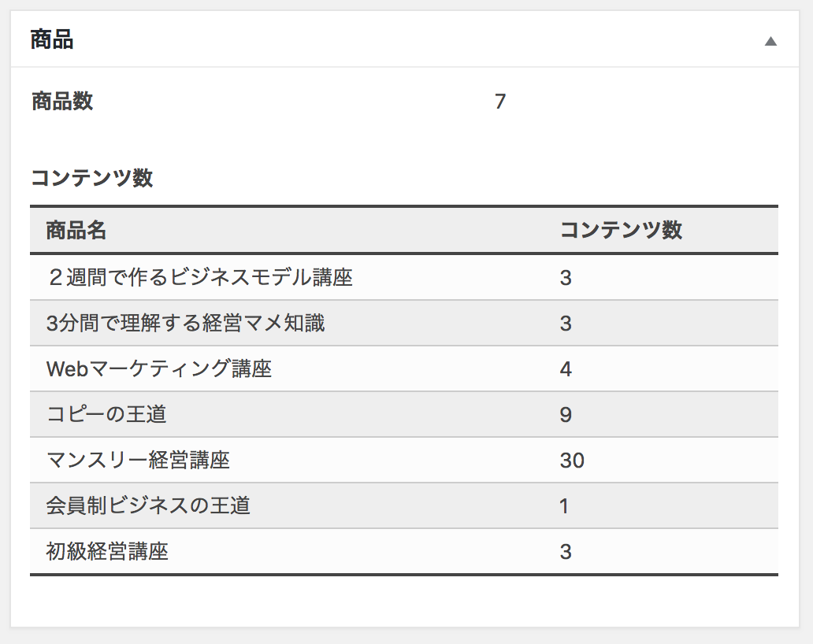The width and height of the screenshot is (813, 644).
Task: Select the Webマーケティング講座 row
Action: (x=159, y=368)
